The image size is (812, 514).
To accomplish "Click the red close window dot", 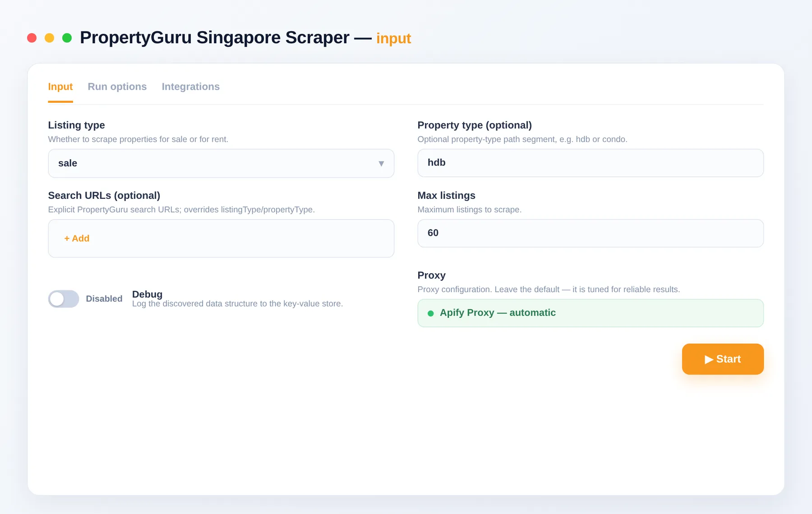I will coord(32,38).
